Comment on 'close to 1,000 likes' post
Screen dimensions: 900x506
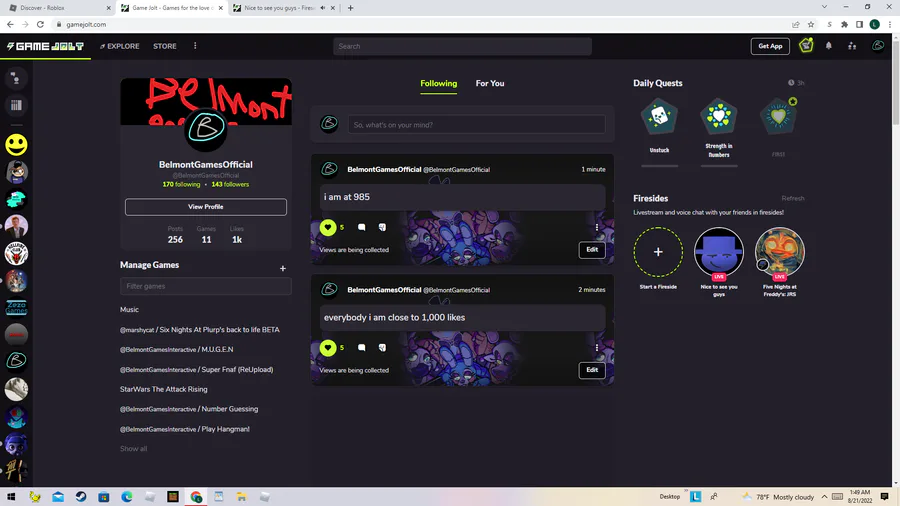pos(362,348)
